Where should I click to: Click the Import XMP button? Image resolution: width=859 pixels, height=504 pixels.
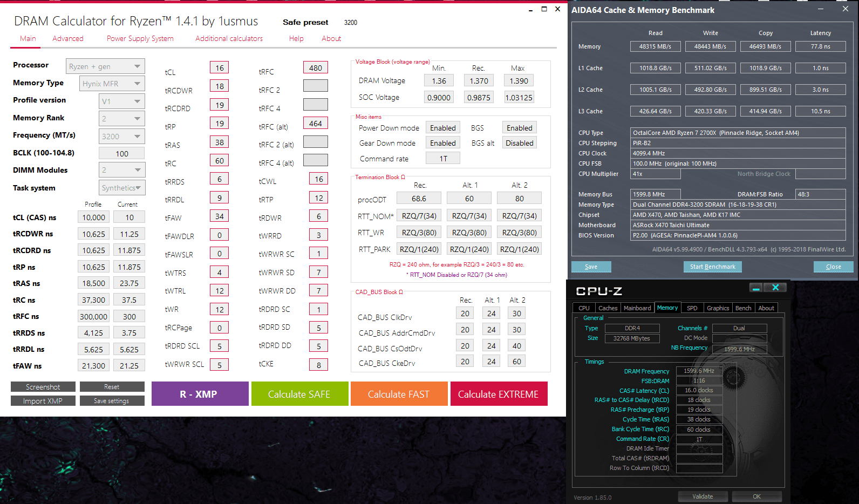pos(43,401)
